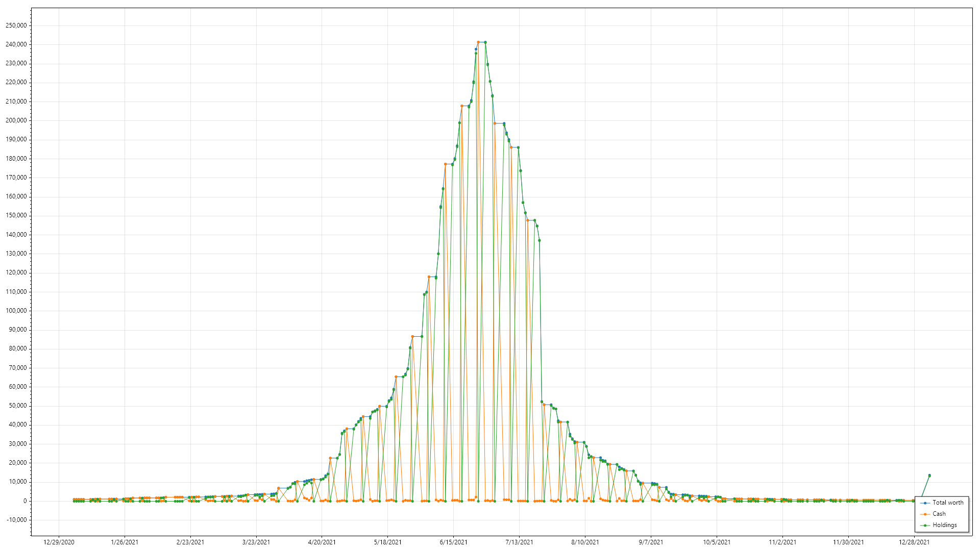The image size is (980, 551).
Task: Click the Total worth legend entry
Action: pyautogui.click(x=948, y=503)
